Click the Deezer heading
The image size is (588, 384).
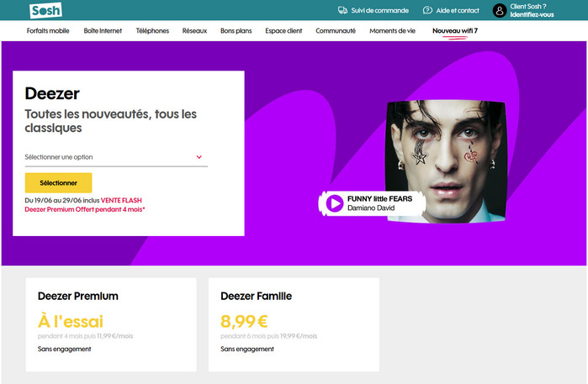(x=52, y=93)
